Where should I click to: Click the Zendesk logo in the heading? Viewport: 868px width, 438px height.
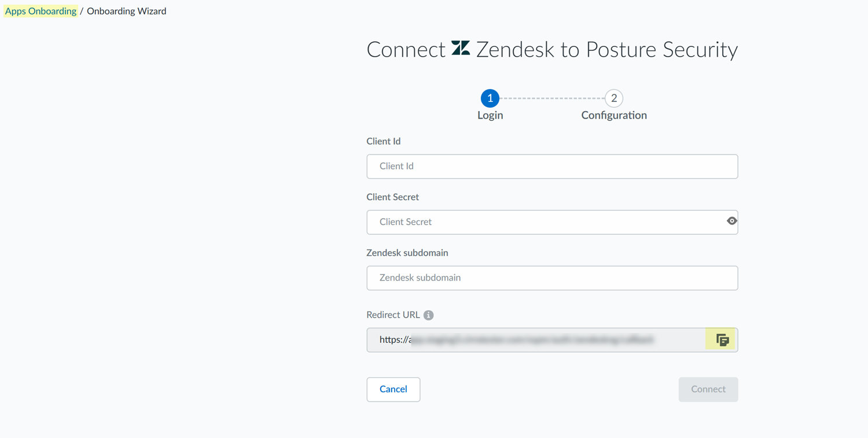(461, 49)
